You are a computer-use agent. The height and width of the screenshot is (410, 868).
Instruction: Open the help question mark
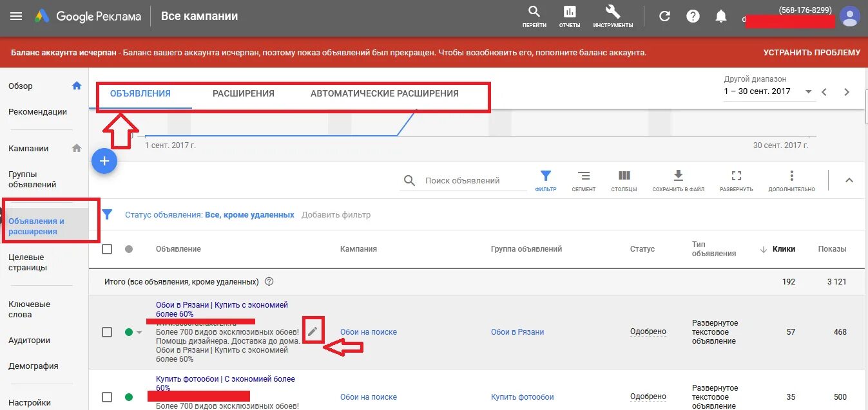click(693, 17)
